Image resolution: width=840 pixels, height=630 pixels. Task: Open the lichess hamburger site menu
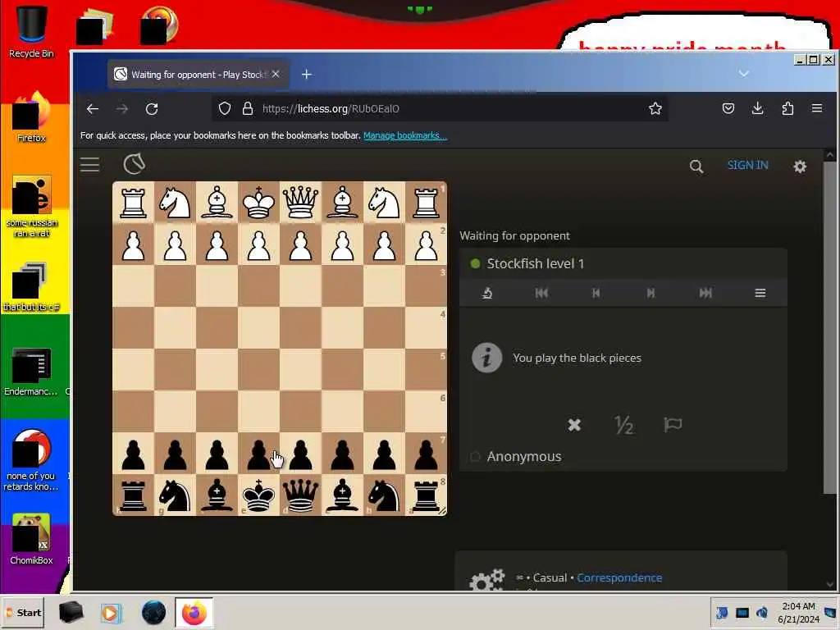tap(90, 165)
